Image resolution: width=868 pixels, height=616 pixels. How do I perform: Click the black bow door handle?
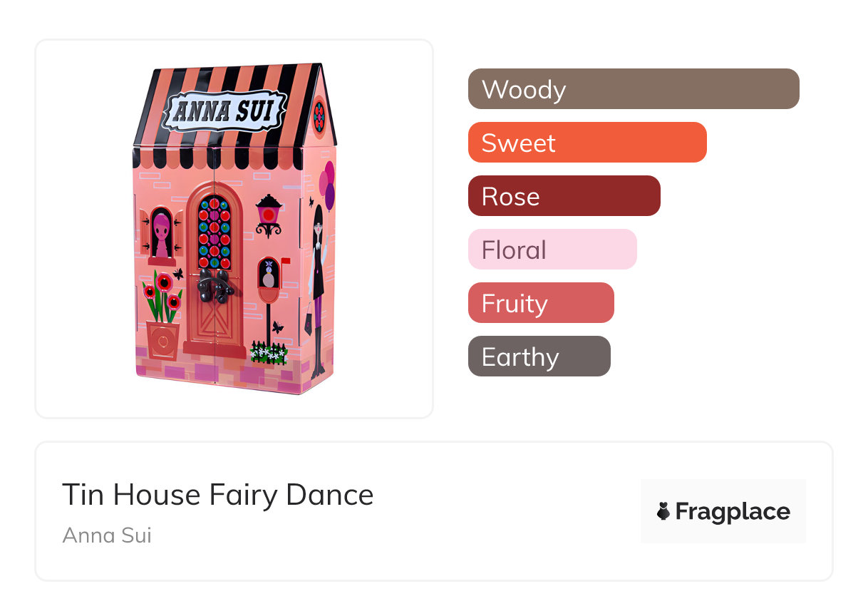pos(213,285)
